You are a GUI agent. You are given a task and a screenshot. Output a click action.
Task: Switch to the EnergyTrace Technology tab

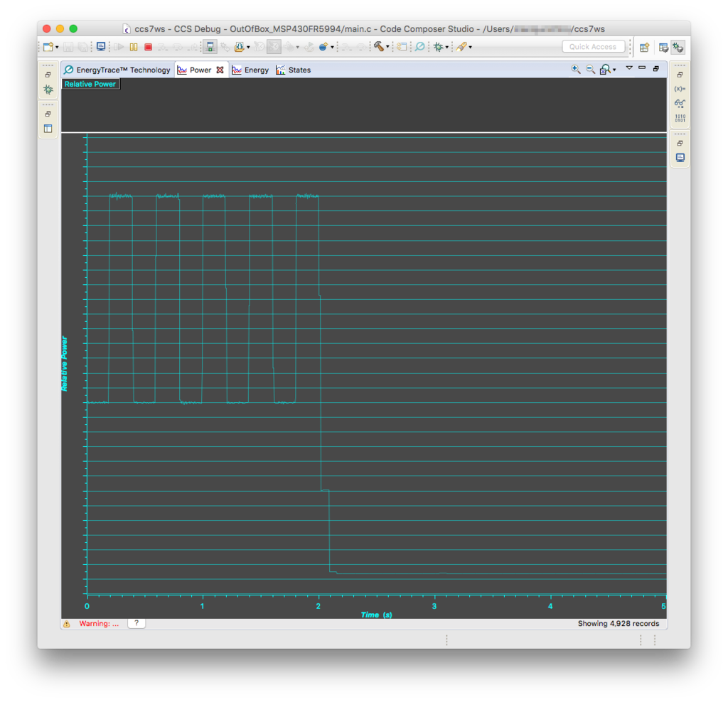[x=117, y=70]
